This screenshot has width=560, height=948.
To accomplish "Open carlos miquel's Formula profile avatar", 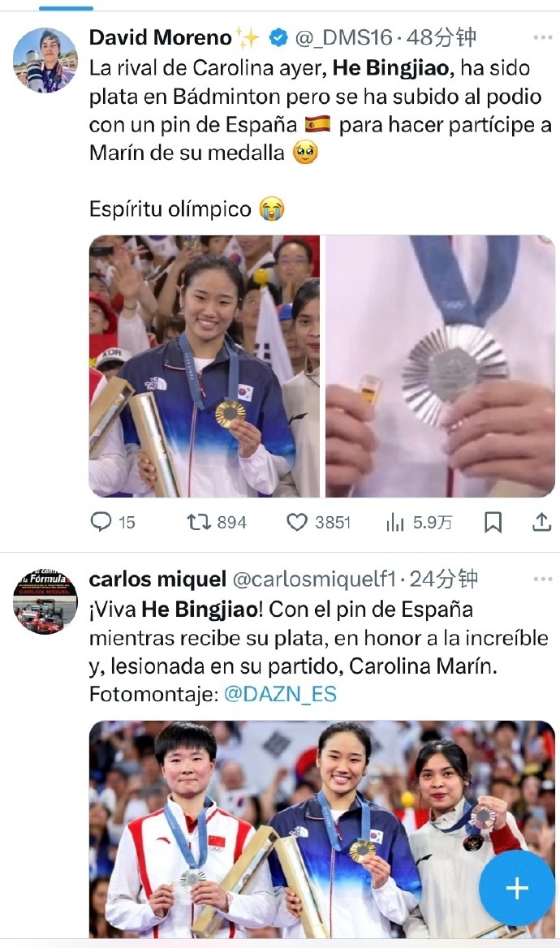I will [x=45, y=601].
